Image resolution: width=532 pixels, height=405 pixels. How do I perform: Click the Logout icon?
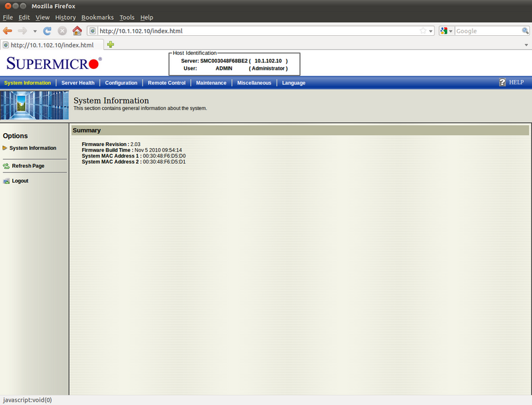tap(6, 181)
